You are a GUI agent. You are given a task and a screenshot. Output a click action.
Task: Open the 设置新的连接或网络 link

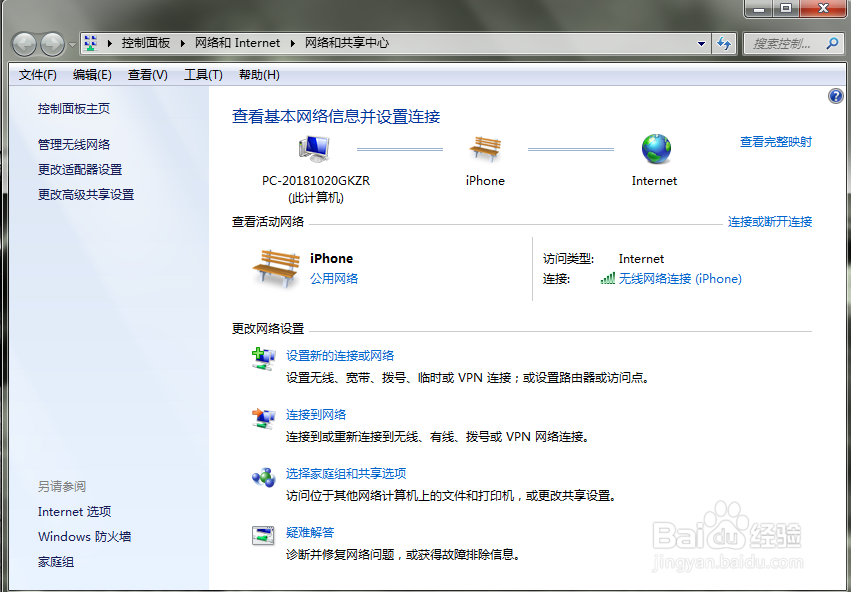[x=340, y=355]
